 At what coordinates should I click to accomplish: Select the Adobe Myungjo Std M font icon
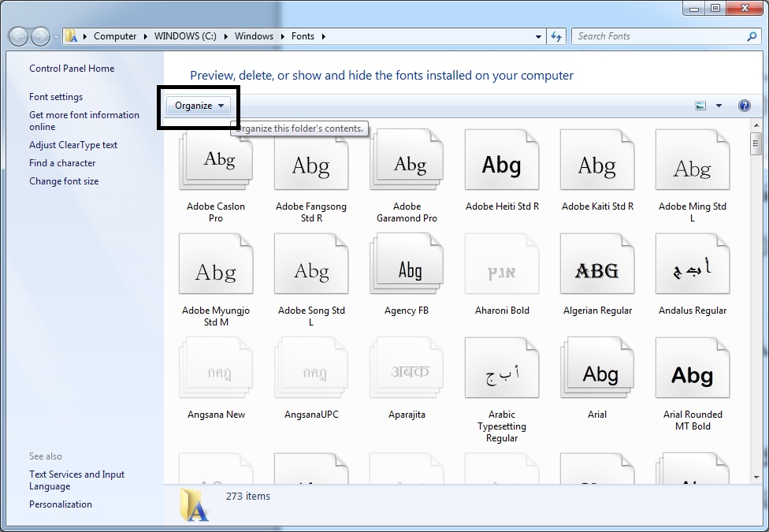[216, 263]
